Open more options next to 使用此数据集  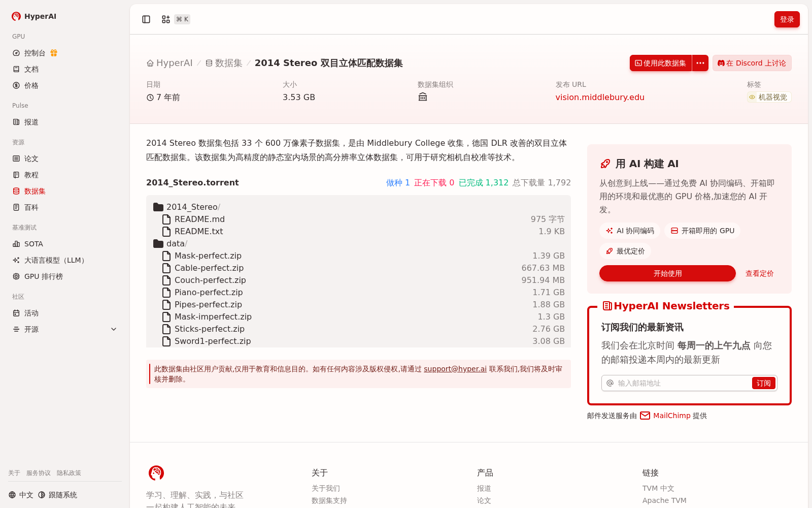tap(700, 63)
